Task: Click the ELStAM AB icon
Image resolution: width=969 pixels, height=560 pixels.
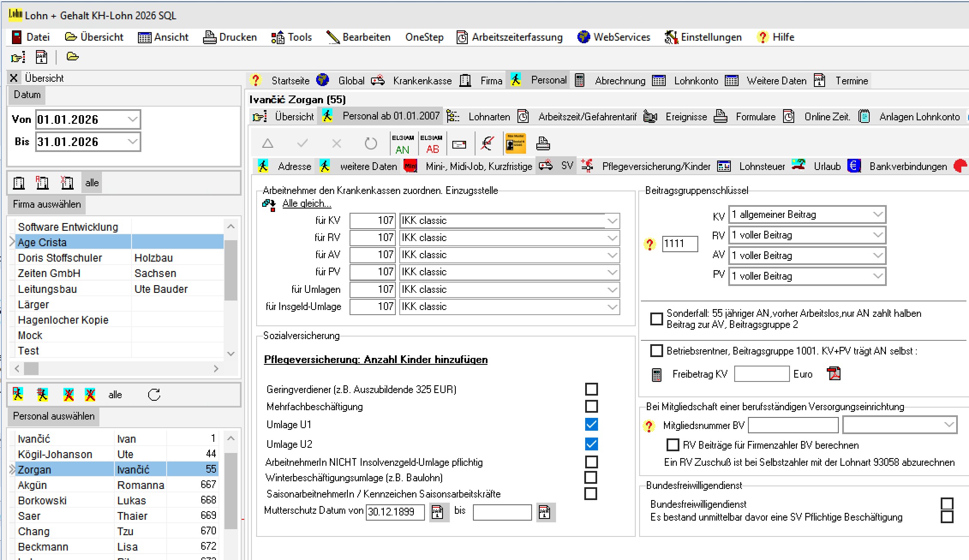Action: pos(431,144)
